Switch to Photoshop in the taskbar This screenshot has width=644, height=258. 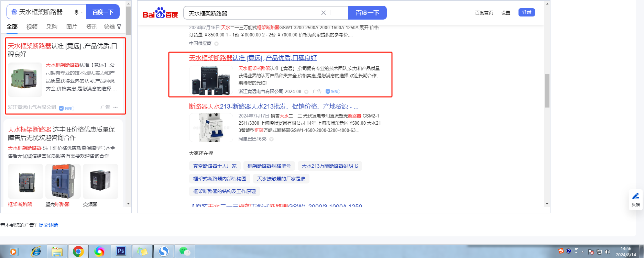(x=121, y=251)
